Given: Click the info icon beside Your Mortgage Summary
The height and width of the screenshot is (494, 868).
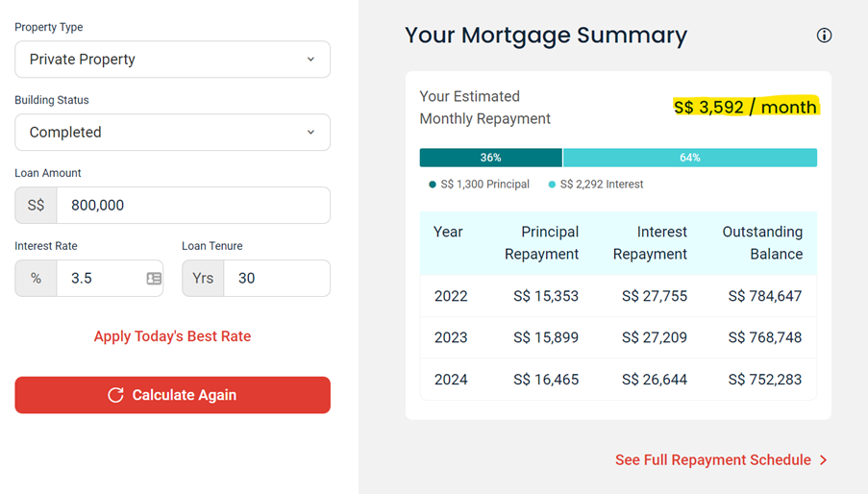Looking at the screenshot, I should [x=824, y=36].
